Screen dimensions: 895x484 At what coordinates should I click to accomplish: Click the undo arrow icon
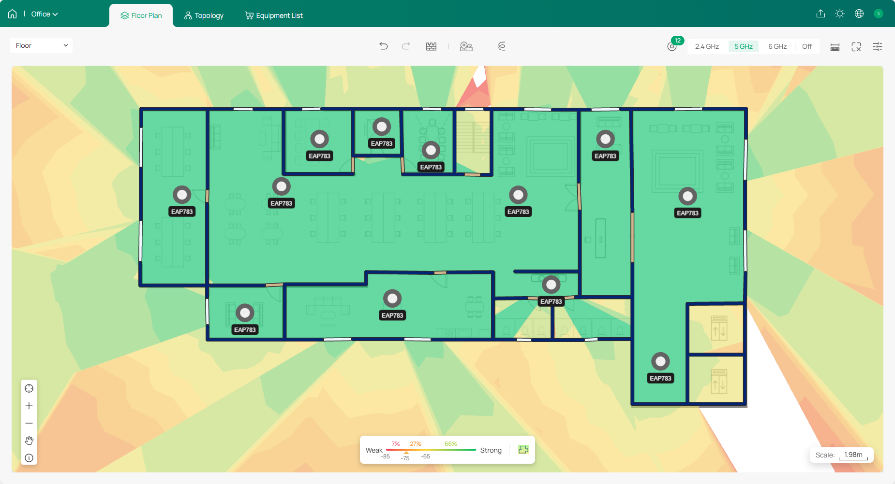click(x=383, y=46)
